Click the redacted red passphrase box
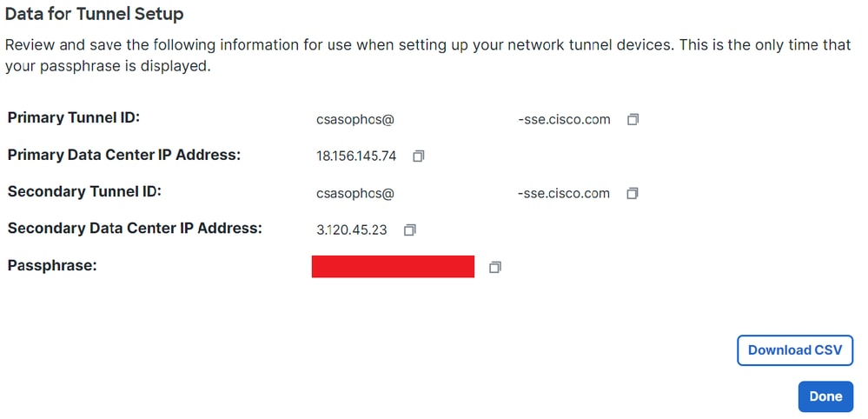This screenshot has height=419, width=868. [x=393, y=266]
